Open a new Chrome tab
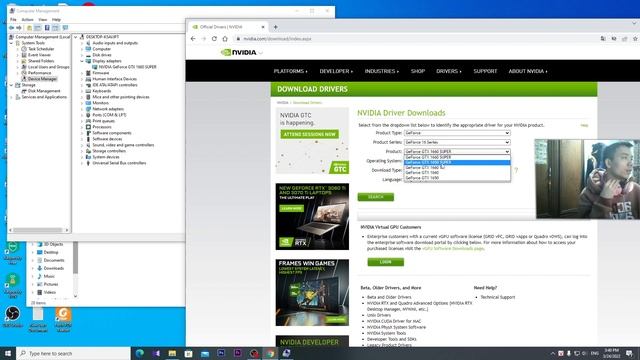The image size is (640, 360). tap(276, 27)
